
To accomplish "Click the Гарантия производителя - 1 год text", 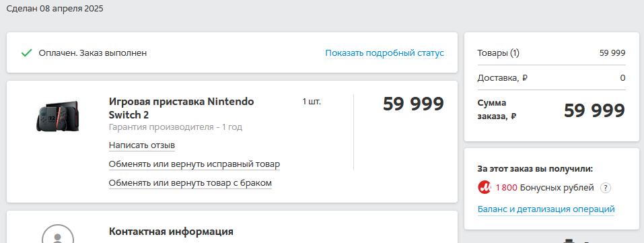I will pos(176,127).
